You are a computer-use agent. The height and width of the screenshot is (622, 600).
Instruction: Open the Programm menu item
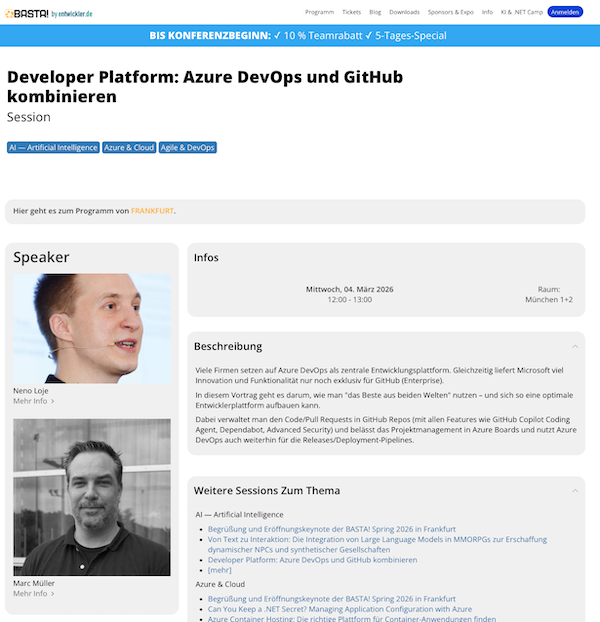point(319,12)
